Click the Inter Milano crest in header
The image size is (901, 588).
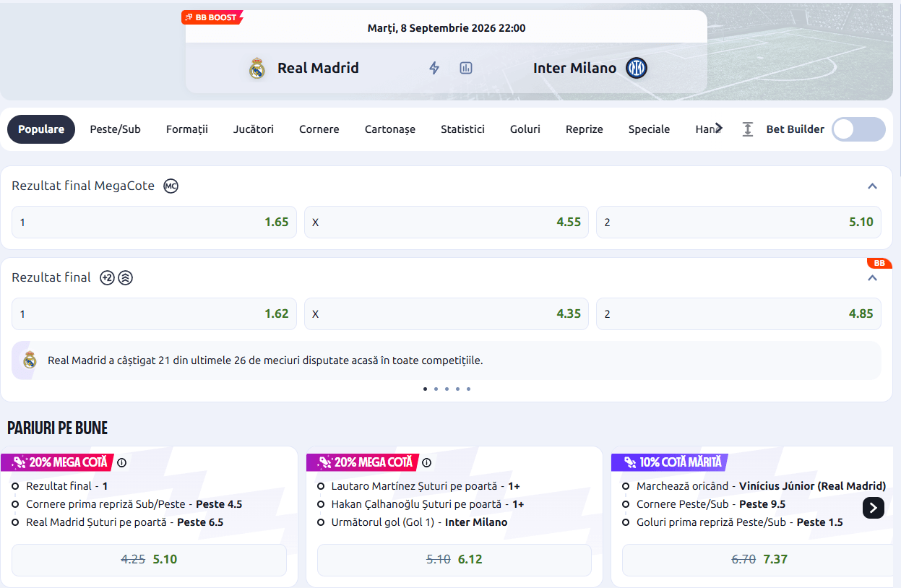click(x=637, y=68)
